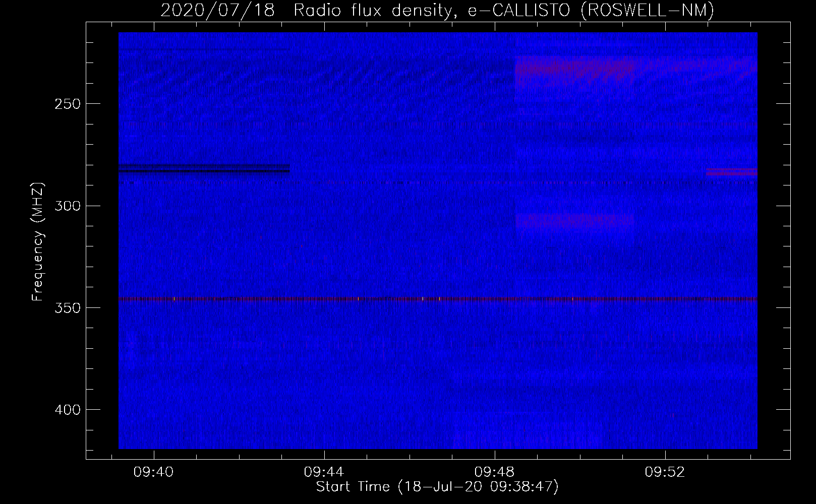Click the reddish burst patch near 305 MHz
This screenshot has width=816, height=504.
575,220
